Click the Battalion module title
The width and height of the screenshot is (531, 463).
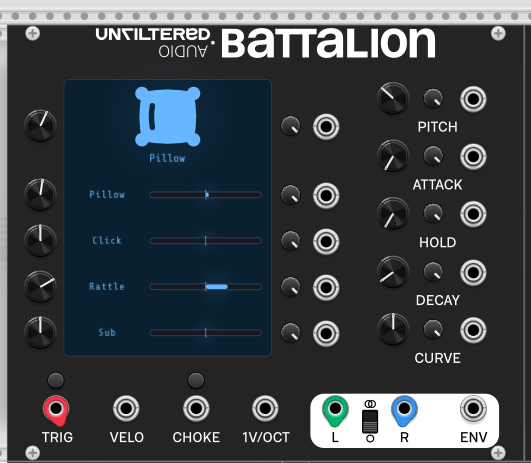tap(328, 43)
